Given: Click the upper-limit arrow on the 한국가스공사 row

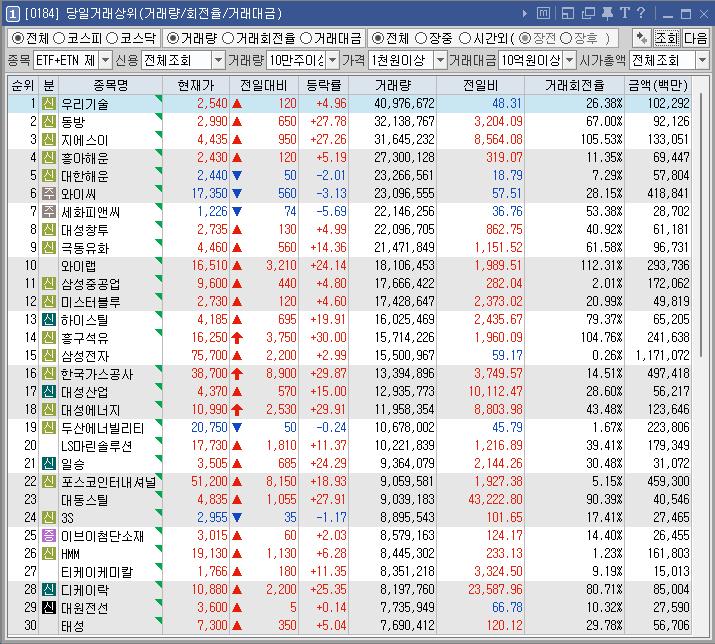Looking at the screenshot, I should pyautogui.click(x=237, y=374).
